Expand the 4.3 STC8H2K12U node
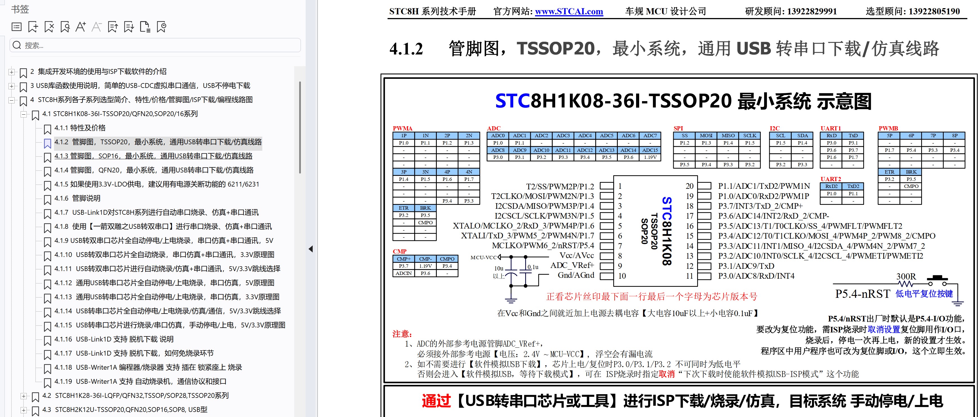980x417 pixels. [24, 410]
